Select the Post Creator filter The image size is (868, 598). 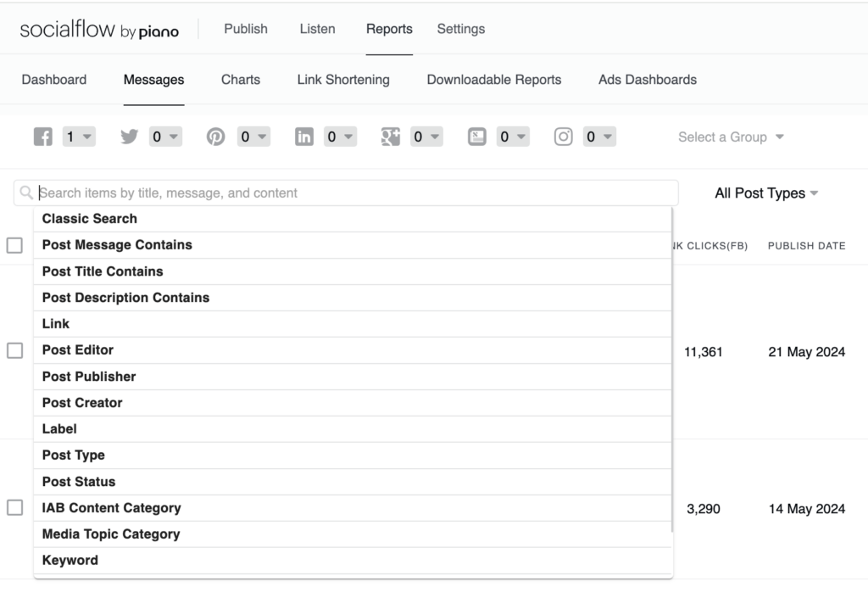point(353,403)
